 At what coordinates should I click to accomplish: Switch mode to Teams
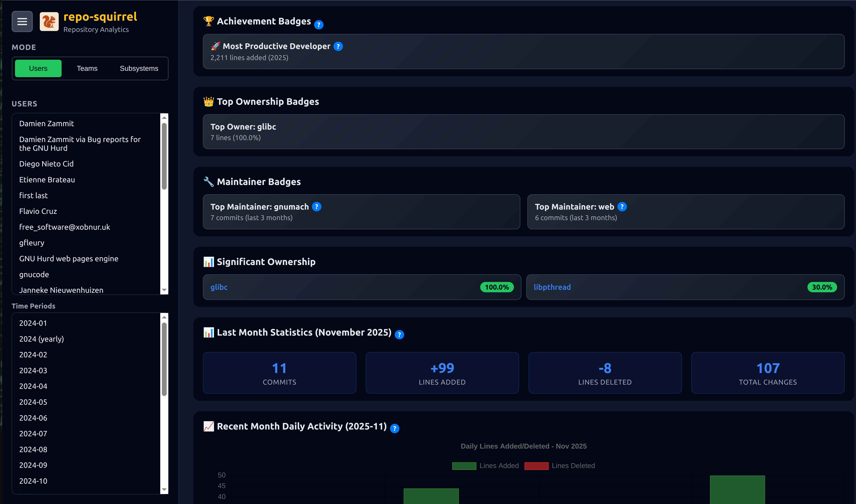(x=87, y=68)
